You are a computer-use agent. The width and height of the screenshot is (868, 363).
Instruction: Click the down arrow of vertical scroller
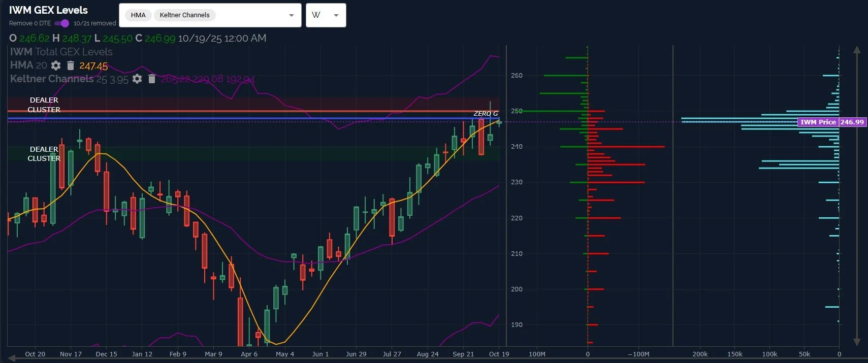click(x=857, y=342)
